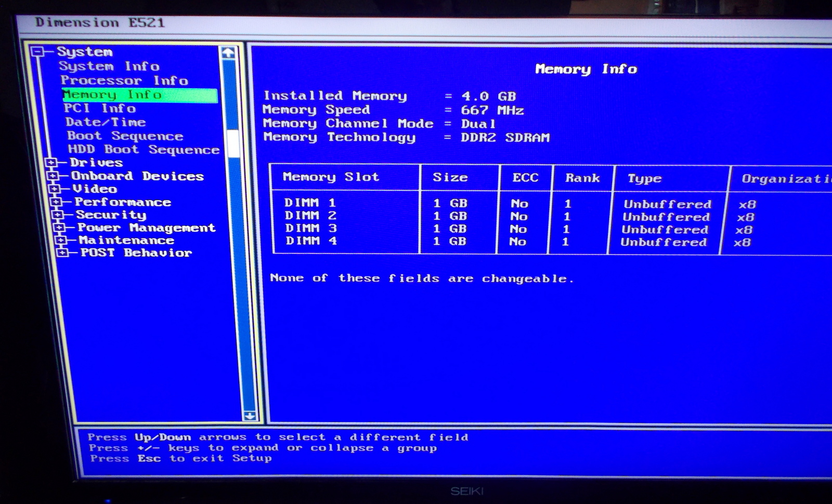Expand the Performance group
Viewport: 832px width, 504px height.
(56, 202)
